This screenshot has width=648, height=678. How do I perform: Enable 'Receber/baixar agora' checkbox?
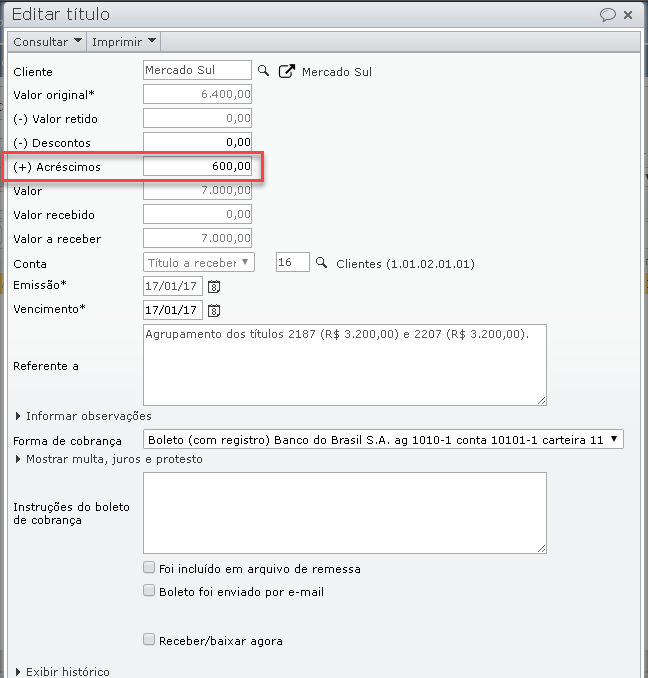point(149,639)
